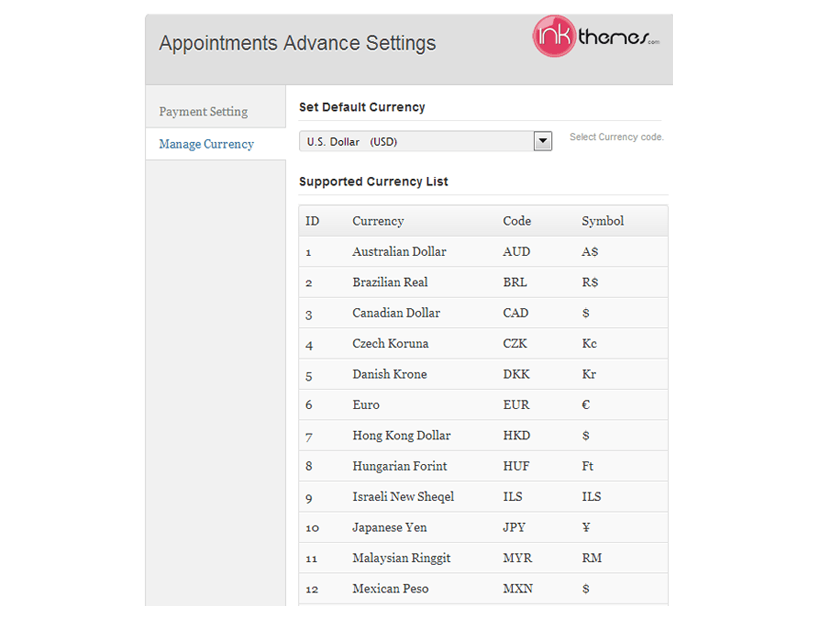Viewport: 813px width, 619px height.
Task: Click the Symbol column header
Action: click(603, 221)
